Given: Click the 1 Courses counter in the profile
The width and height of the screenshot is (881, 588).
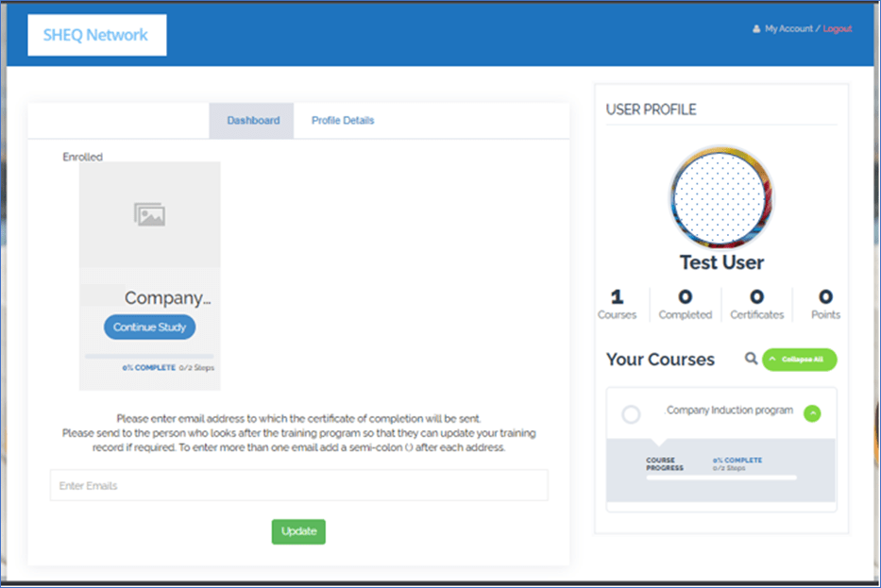Looking at the screenshot, I should point(618,304).
